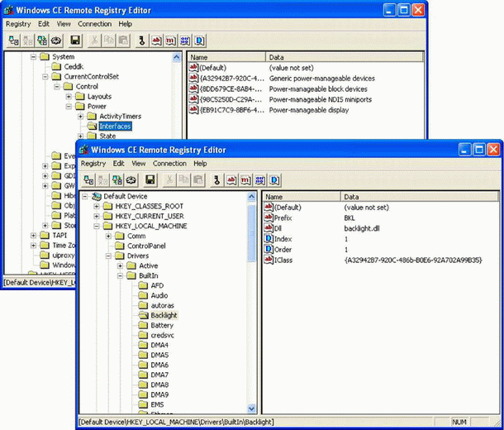Screen dimensions: 504x430
Task: Open the Connection menu in the front window
Action: point(169,164)
